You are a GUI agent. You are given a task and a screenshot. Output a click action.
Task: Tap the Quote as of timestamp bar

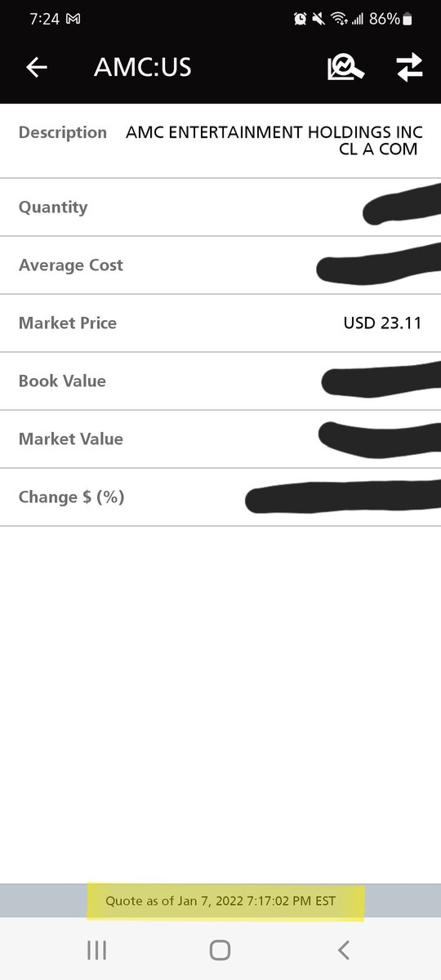220,901
